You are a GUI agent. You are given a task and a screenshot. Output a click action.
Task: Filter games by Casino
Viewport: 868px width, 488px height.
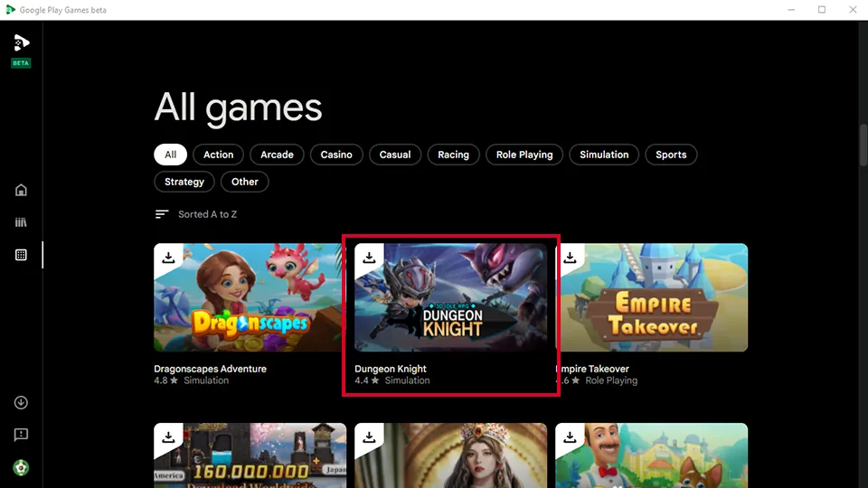pos(336,155)
